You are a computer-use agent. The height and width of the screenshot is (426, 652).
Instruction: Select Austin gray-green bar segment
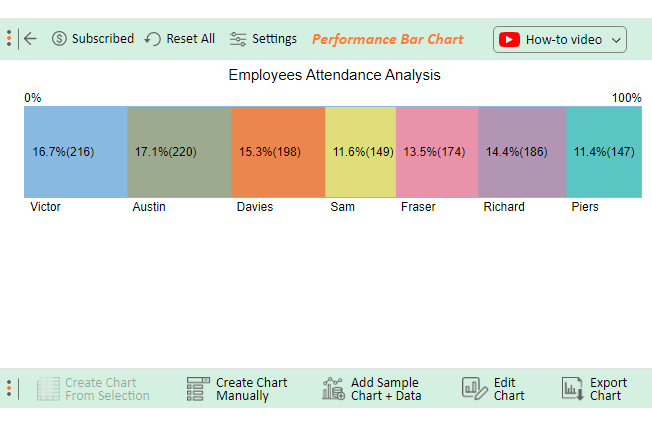[x=179, y=152]
